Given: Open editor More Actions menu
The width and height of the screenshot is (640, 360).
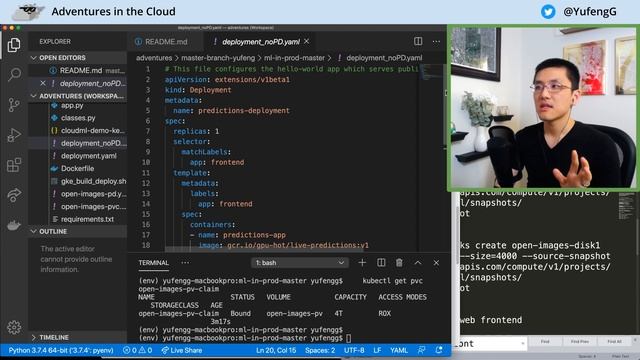Looking at the screenshot, I should pyautogui.click(x=436, y=41).
